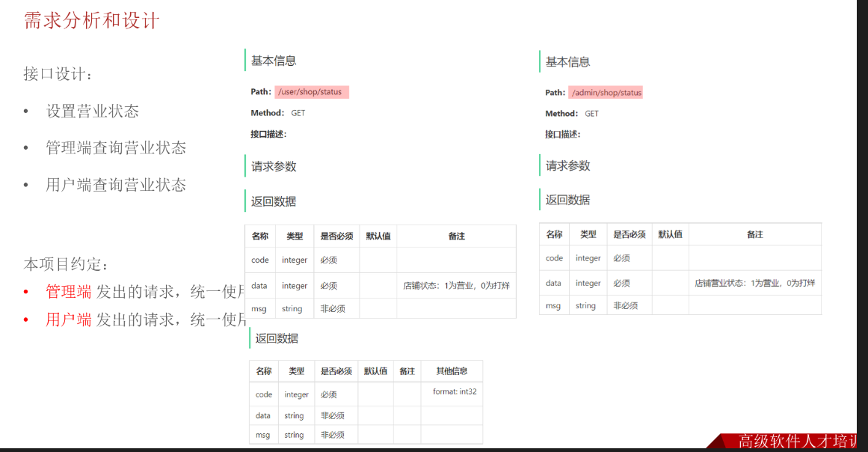Click the code cell in the admin table
868x452 pixels.
tap(554, 258)
